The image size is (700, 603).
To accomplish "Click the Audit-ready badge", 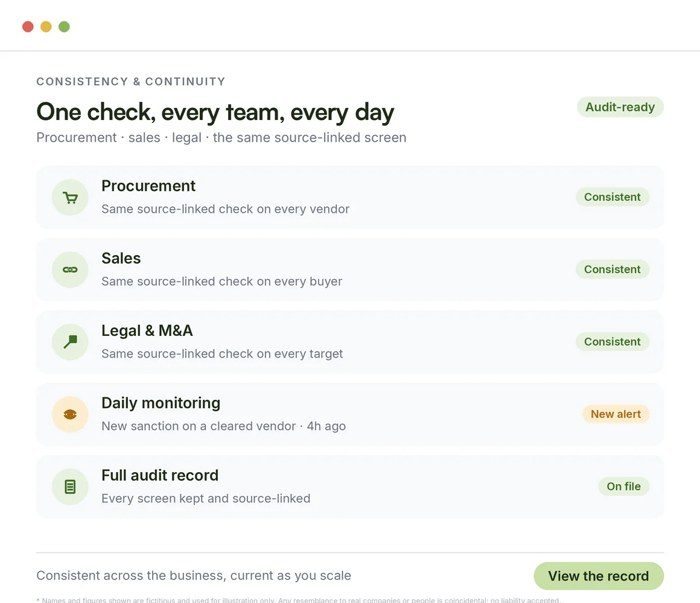I will pyautogui.click(x=620, y=107).
